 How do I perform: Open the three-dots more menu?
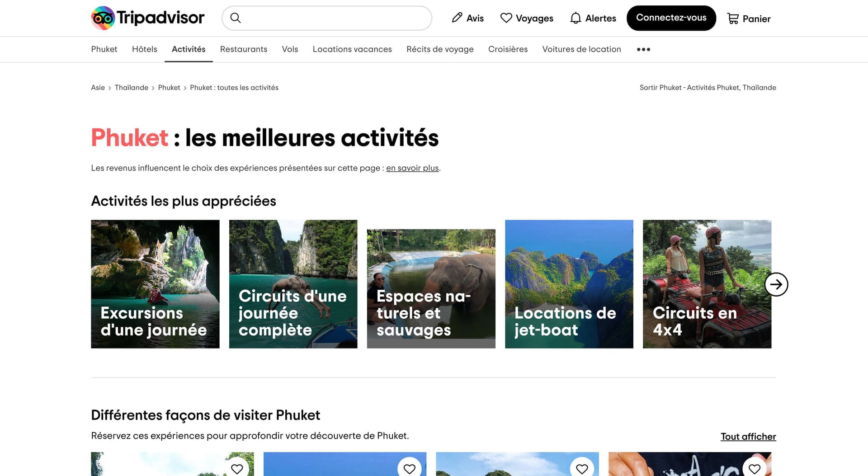tap(643, 49)
